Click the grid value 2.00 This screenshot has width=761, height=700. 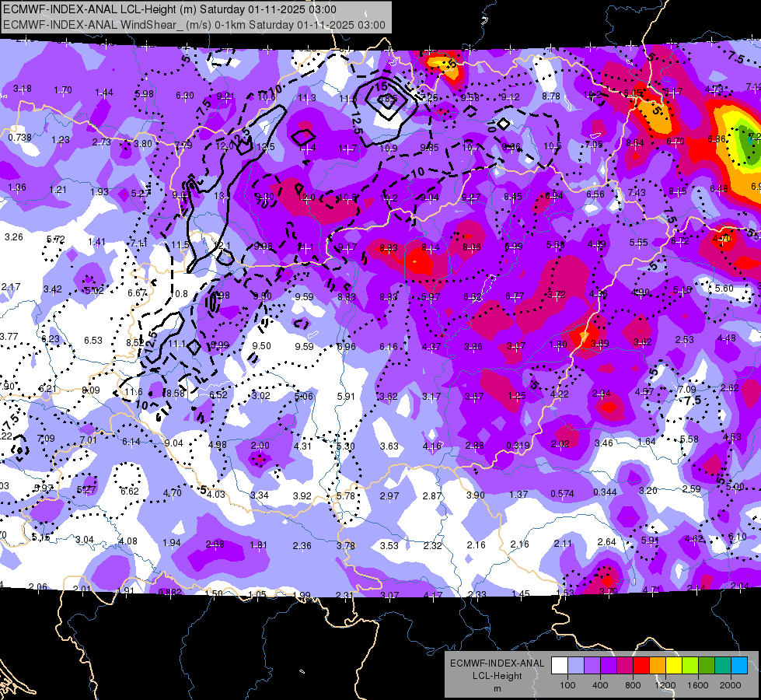pos(260,445)
